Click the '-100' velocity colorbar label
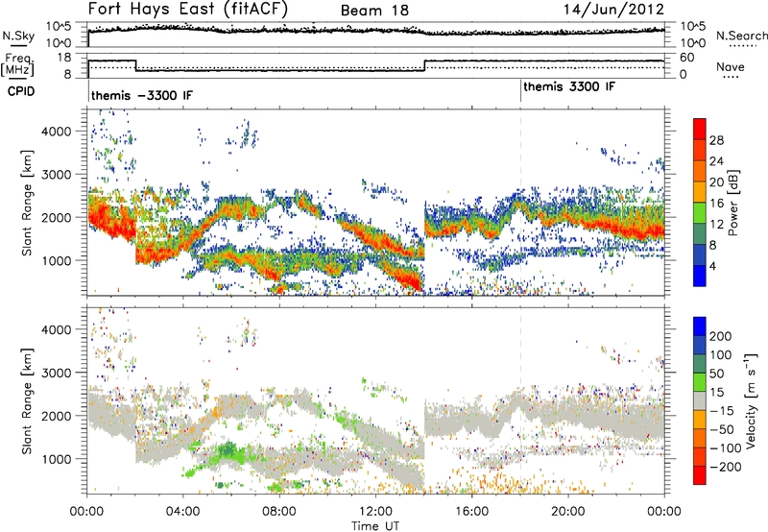Screen dimensions: 768x532 click(726, 448)
